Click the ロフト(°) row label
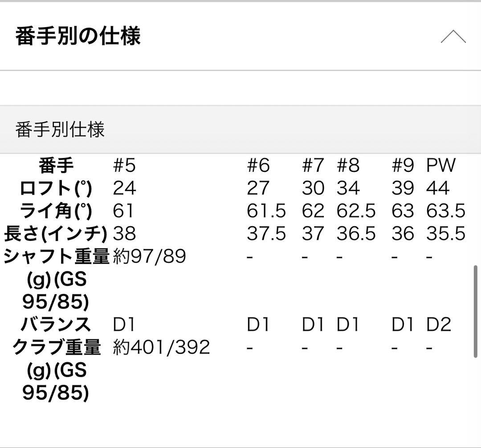481x448 pixels. (x=56, y=188)
